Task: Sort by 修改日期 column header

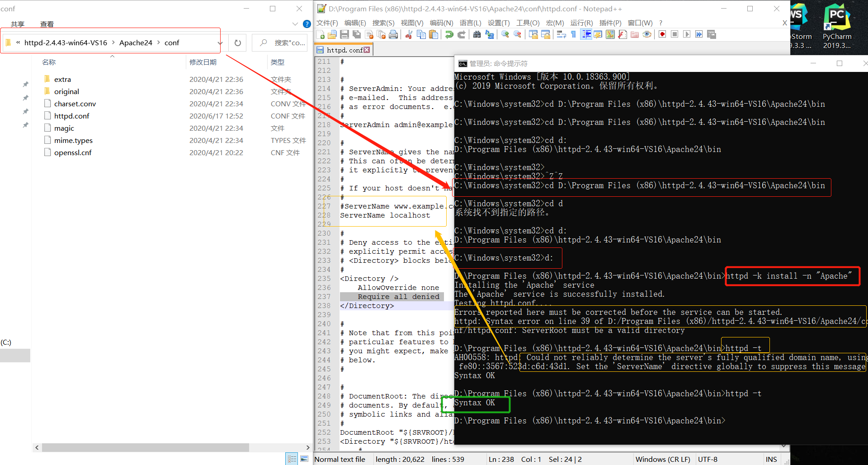Action: pyautogui.click(x=203, y=62)
